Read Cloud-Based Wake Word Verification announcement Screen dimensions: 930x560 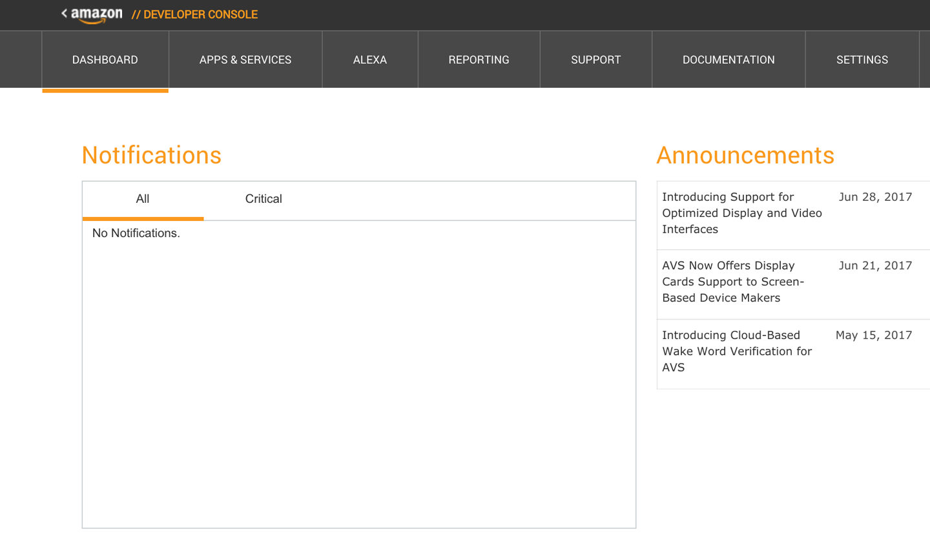pyautogui.click(x=736, y=351)
